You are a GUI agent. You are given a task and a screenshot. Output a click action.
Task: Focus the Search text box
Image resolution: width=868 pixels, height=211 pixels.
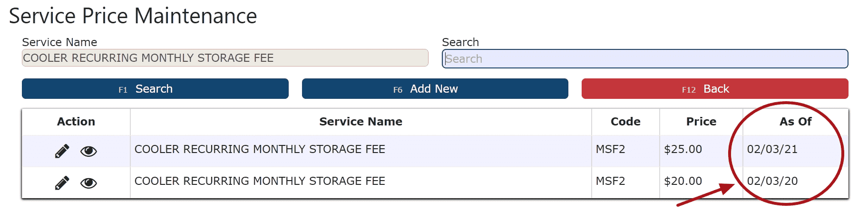click(x=645, y=59)
